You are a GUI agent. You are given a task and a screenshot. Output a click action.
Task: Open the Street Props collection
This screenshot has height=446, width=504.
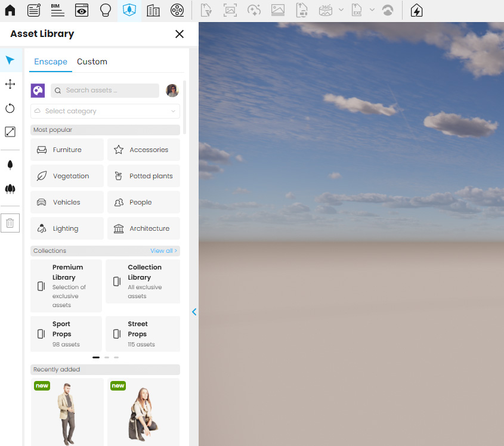tap(143, 334)
